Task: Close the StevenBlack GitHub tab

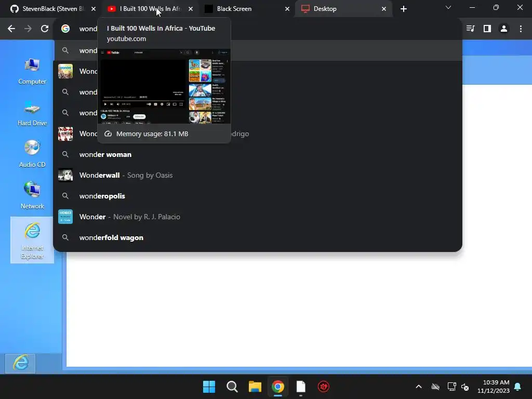Action: pyautogui.click(x=94, y=9)
